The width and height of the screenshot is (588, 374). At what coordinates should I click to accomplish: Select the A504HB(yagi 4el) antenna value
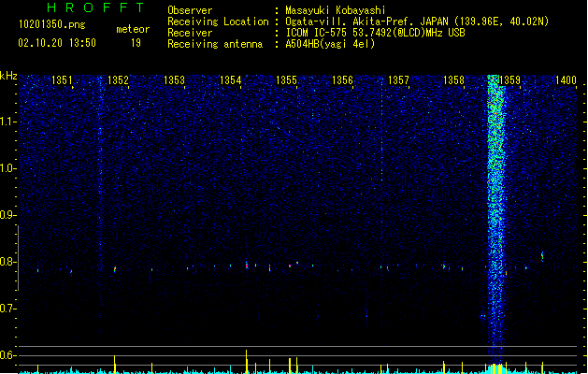330,44
